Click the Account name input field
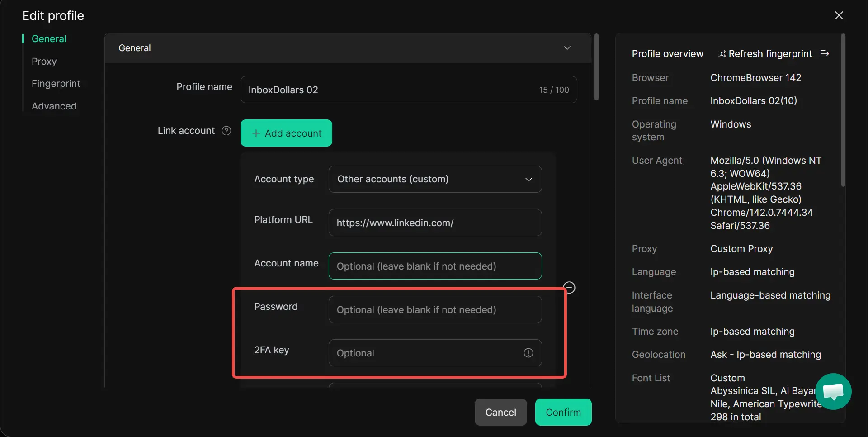The image size is (868, 437). click(434, 266)
